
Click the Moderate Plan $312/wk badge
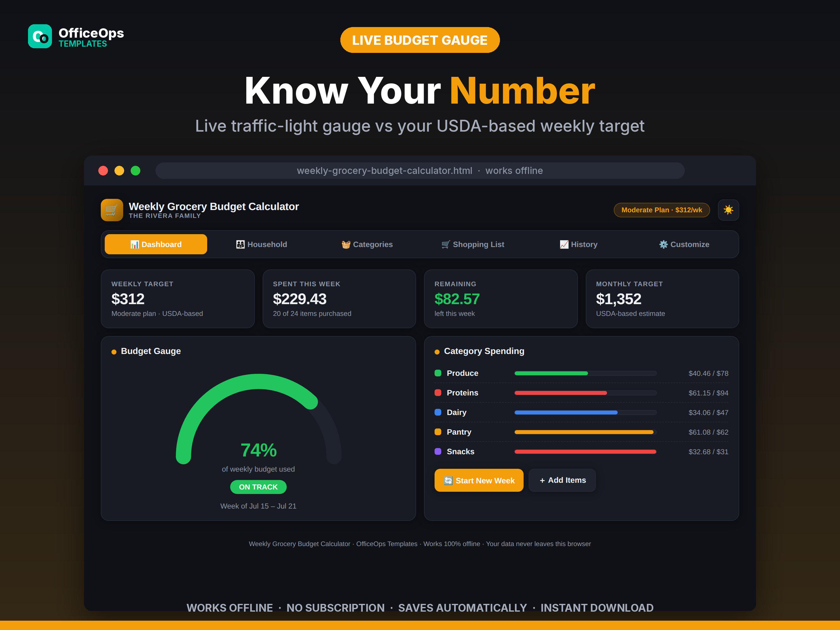point(661,210)
